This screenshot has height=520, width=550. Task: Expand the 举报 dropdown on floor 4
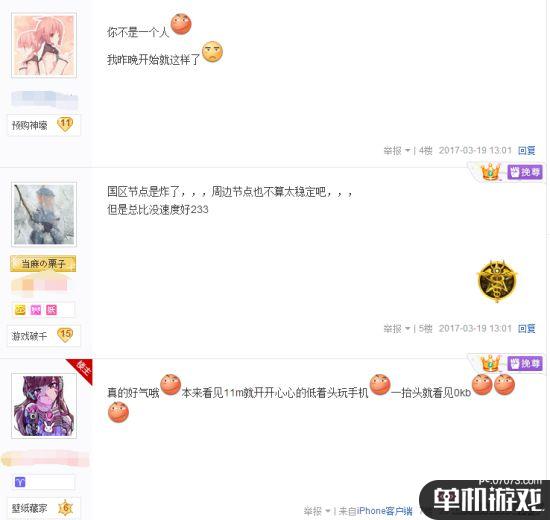[397, 151]
